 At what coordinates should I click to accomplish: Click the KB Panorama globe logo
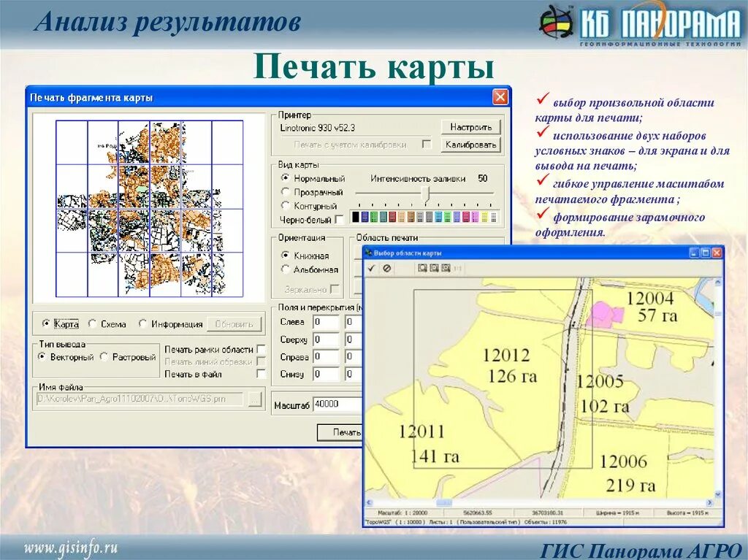pos(556,23)
